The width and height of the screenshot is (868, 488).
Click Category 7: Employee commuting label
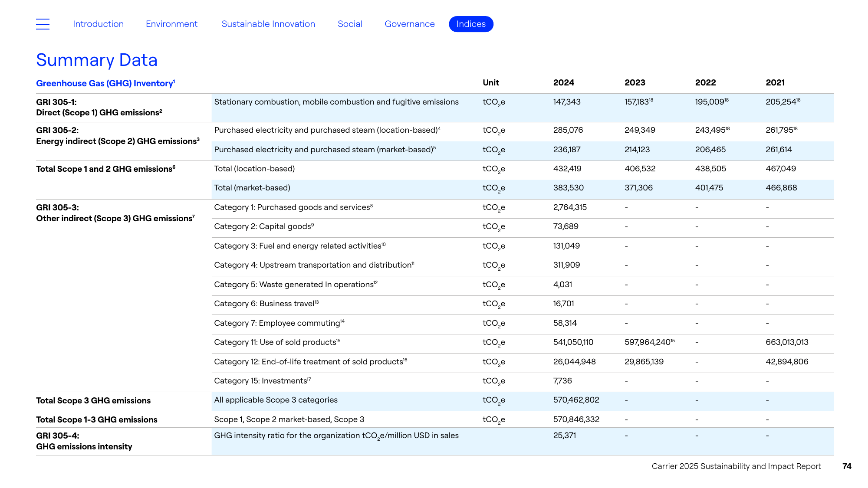tap(279, 323)
